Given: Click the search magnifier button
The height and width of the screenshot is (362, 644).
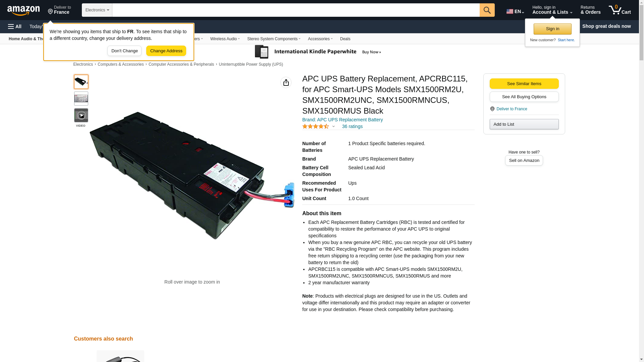Looking at the screenshot, I should (487, 10).
